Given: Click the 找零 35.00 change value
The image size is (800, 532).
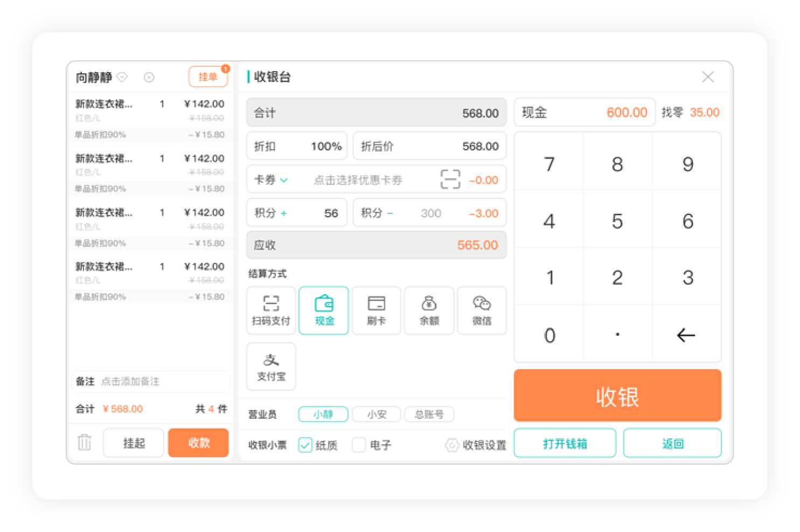Looking at the screenshot, I should 705,112.
